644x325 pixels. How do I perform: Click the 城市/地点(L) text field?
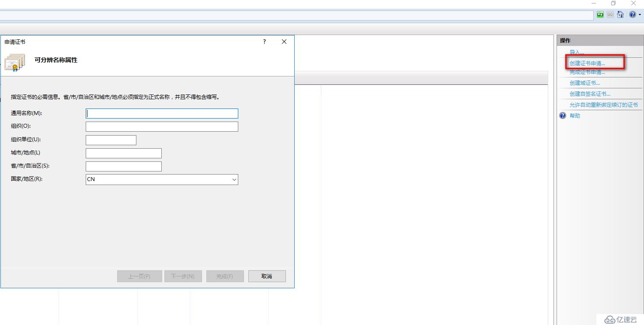pos(124,153)
